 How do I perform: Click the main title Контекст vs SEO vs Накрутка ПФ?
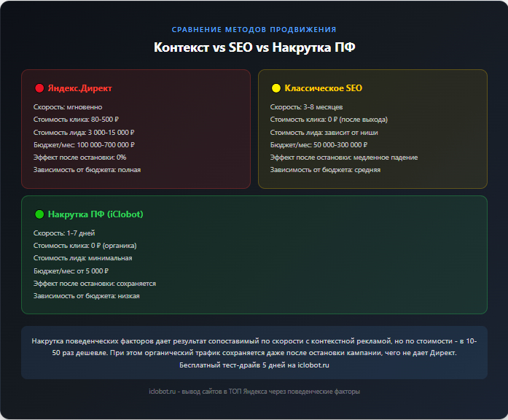coord(254,47)
